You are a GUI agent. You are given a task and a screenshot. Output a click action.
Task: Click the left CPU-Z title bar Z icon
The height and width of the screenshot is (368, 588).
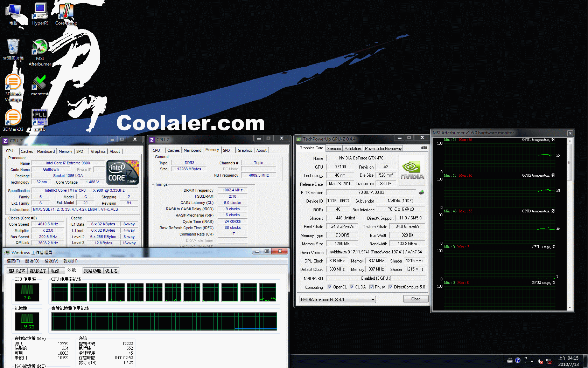(5, 141)
